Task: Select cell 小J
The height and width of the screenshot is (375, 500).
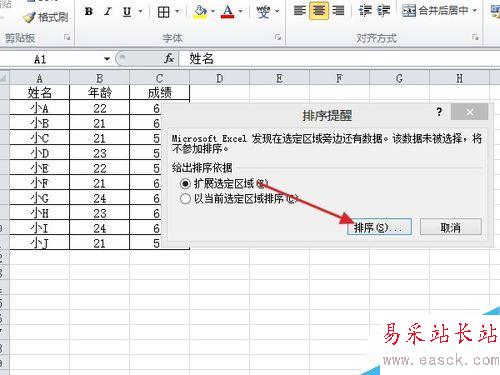Action: click(39, 243)
